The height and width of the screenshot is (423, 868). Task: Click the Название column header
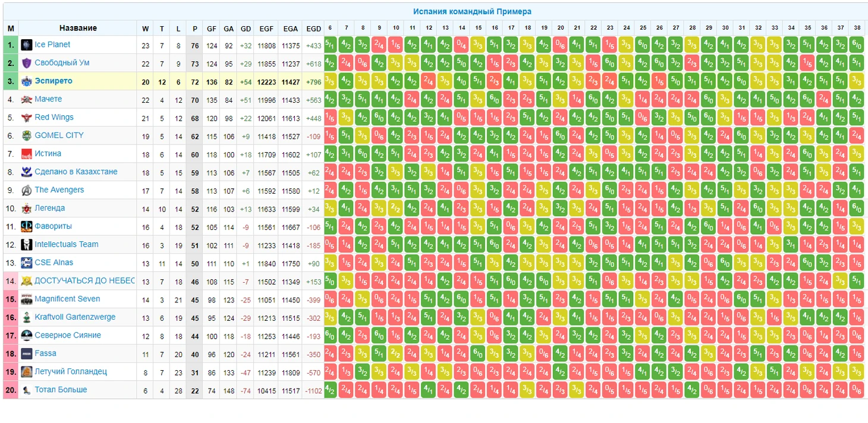coord(78,28)
